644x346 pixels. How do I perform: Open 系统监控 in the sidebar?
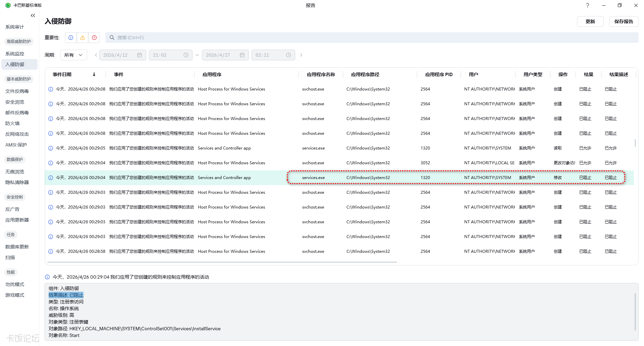point(15,54)
